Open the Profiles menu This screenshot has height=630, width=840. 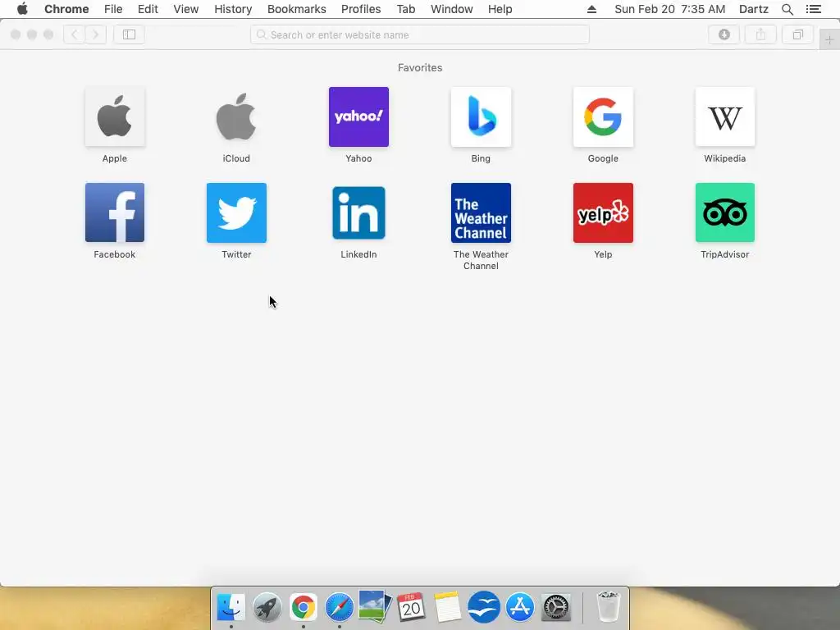click(361, 9)
